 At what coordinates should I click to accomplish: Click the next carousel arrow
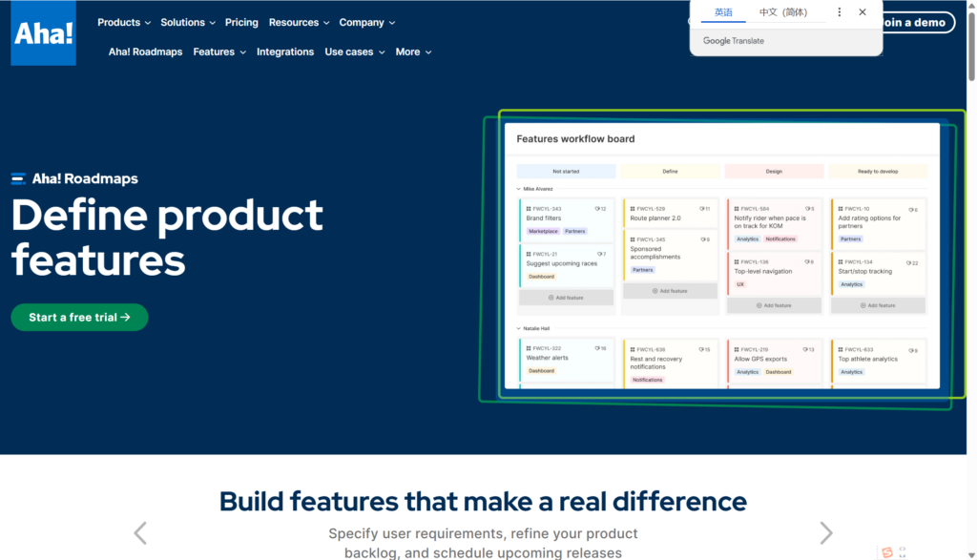(826, 533)
